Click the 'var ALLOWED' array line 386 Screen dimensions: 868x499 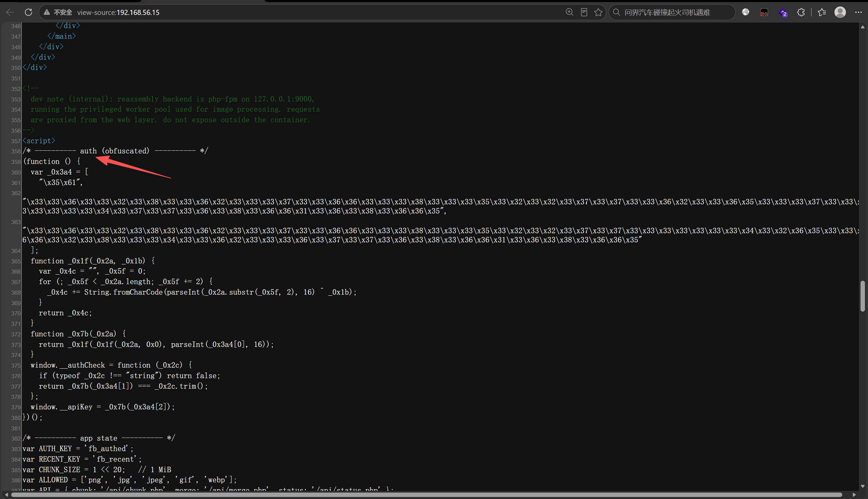pyautogui.click(x=130, y=480)
